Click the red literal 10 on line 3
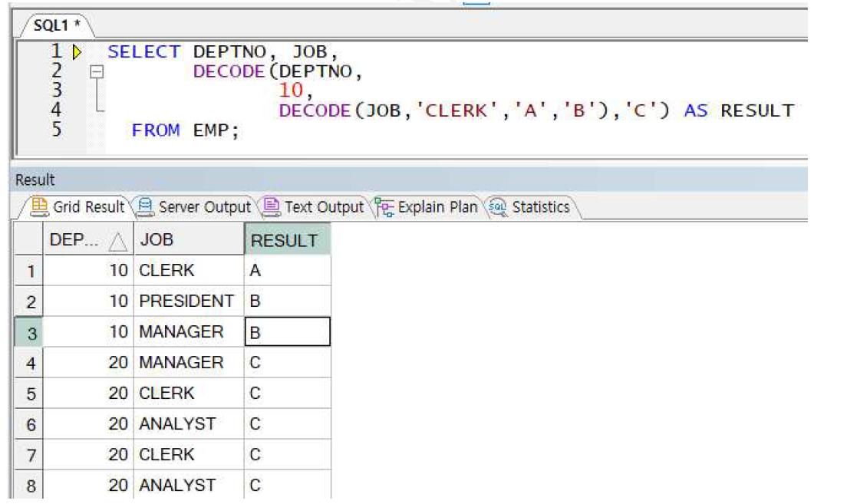This screenshot has height=504, width=847. (291, 91)
